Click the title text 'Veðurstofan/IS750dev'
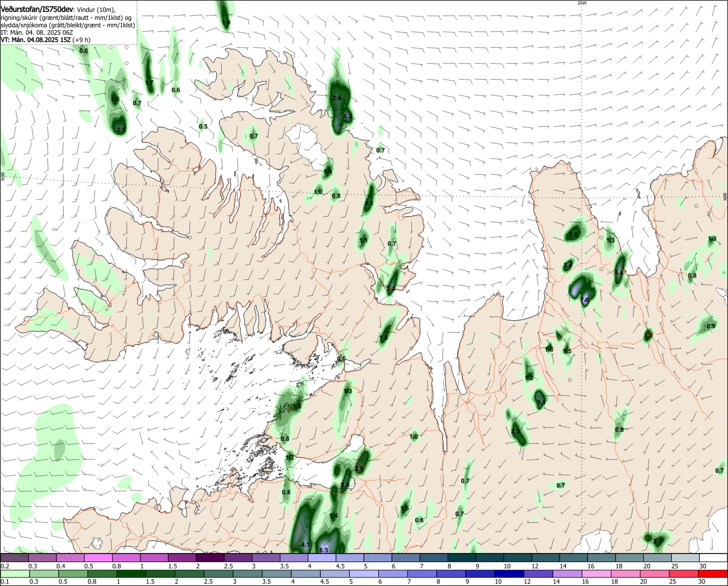The image size is (728, 586). click(37, 9)
